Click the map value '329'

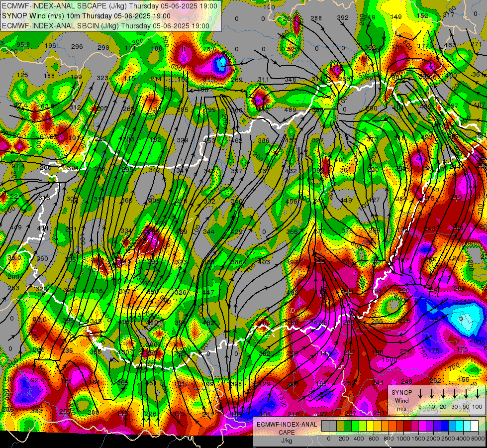click(x=183, y=140)
